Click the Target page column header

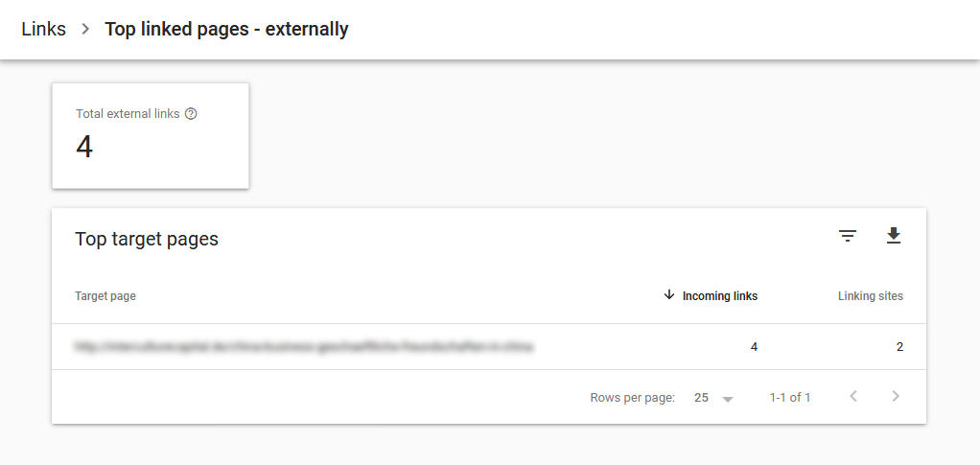point(105,296)
